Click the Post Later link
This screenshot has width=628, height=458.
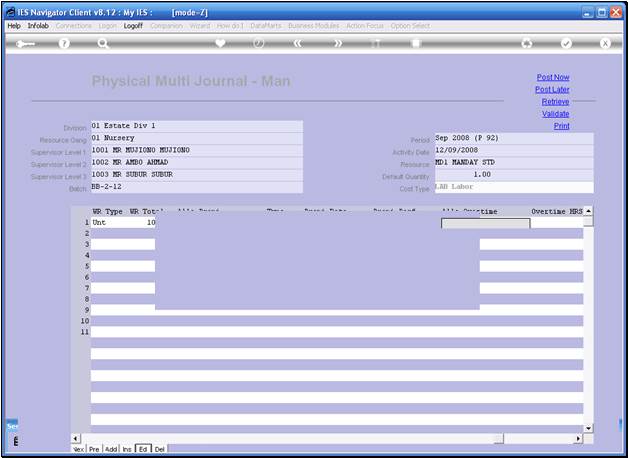552,89
